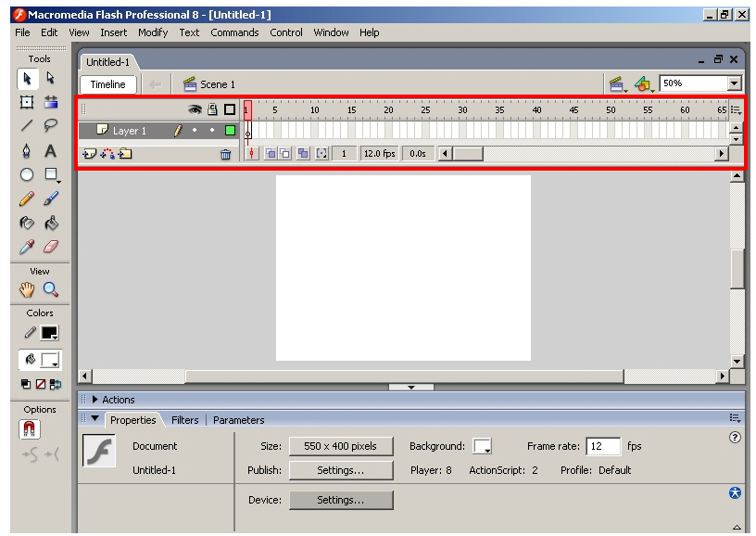
Task: Click the Add Motion Guide icon
Action: point(107,154)
